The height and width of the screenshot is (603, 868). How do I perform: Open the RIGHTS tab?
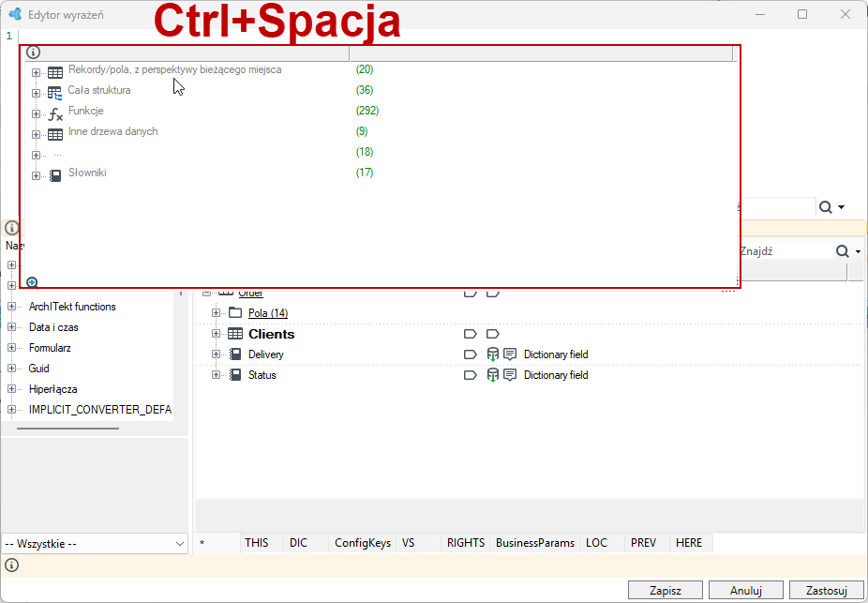pos(466,543)
